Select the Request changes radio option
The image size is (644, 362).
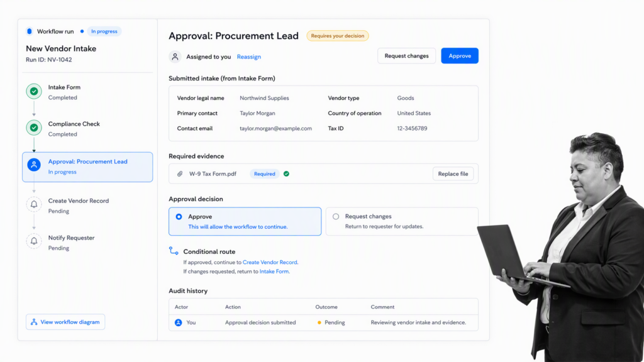336,216
